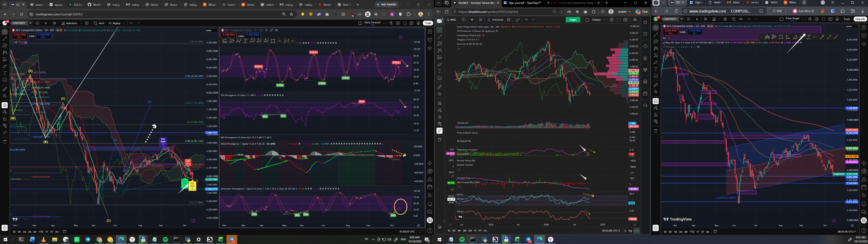868x244 pixels.
Task: Open Go-to-date calendar in left TradingView bottom bar
Action: point(64,232)
